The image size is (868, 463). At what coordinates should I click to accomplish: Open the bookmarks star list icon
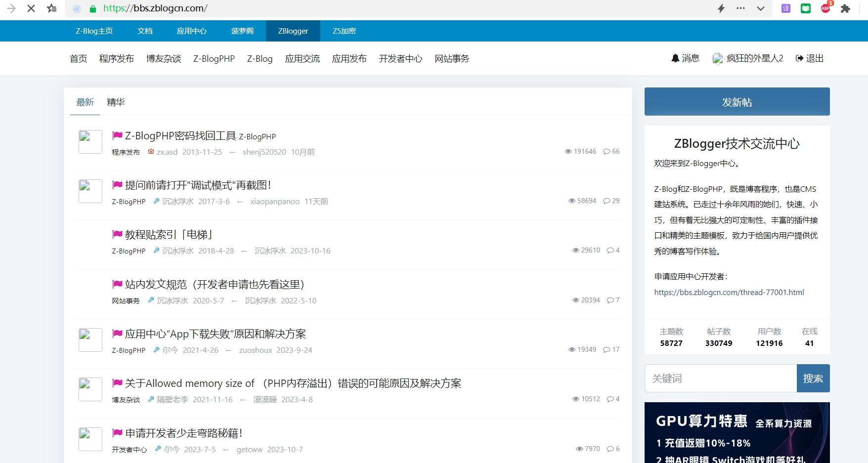tap(51, 8)
